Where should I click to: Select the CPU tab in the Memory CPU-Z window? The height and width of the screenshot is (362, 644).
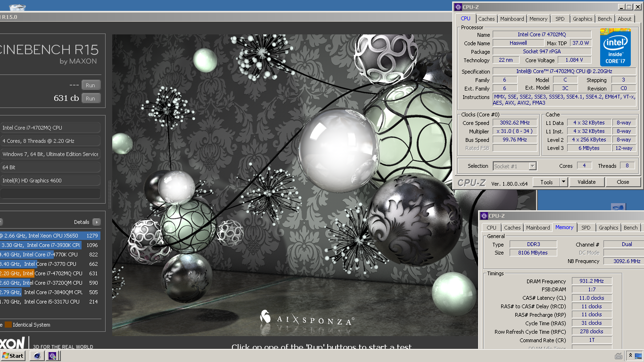coord(491,228)
